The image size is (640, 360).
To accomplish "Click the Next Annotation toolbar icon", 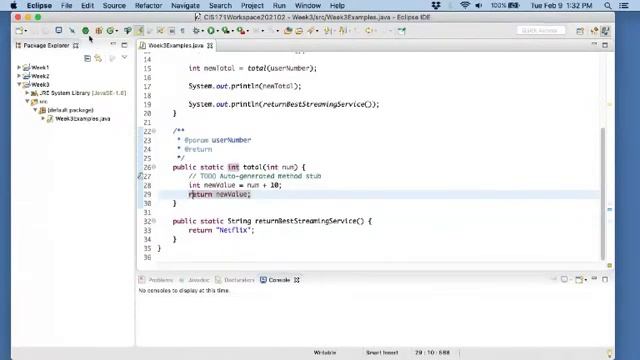I will [328, 31].
